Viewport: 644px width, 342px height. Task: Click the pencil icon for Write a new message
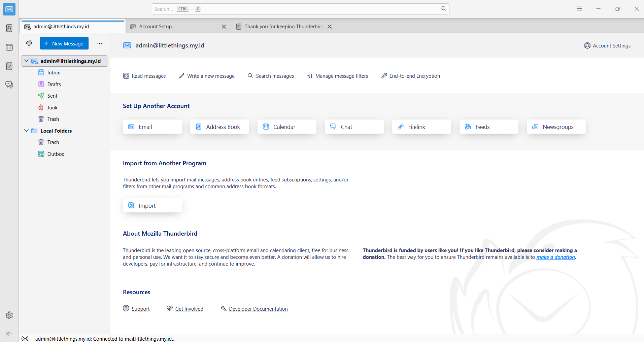click(x=182, y=76)
